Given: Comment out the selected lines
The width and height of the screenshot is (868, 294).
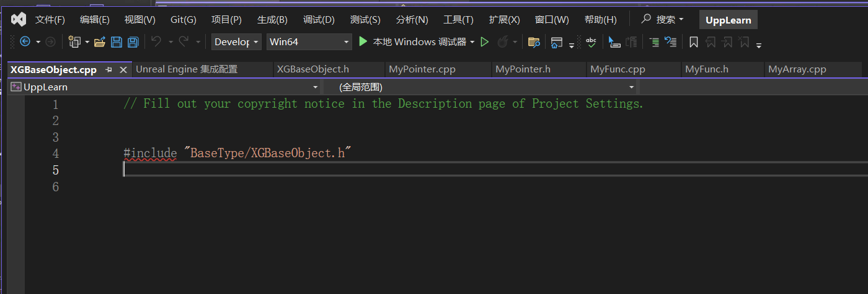Looking at the screenshot, I should (x=654, y=42).
